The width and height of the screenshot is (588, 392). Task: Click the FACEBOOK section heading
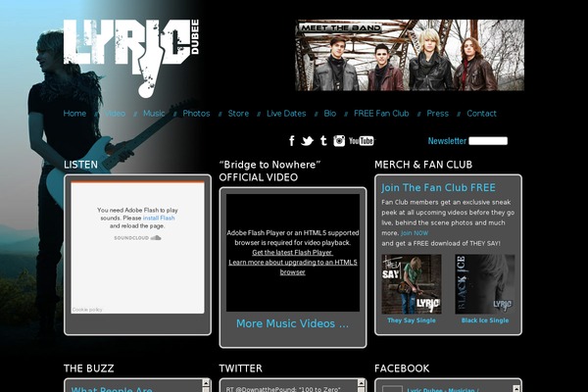[x=402, y=368]
